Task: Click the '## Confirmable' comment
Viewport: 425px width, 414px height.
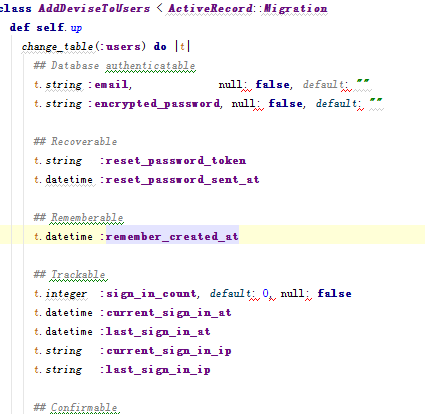Action: pyautogui.click(x=75, y=407)
